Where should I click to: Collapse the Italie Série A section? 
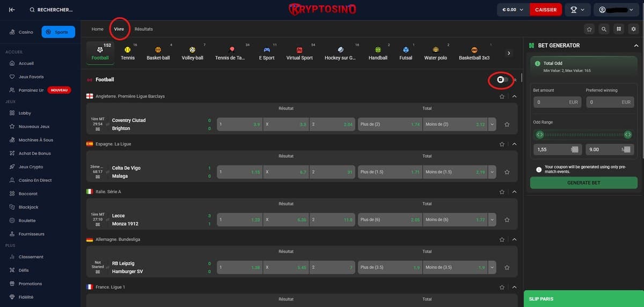tap(514, 192)
